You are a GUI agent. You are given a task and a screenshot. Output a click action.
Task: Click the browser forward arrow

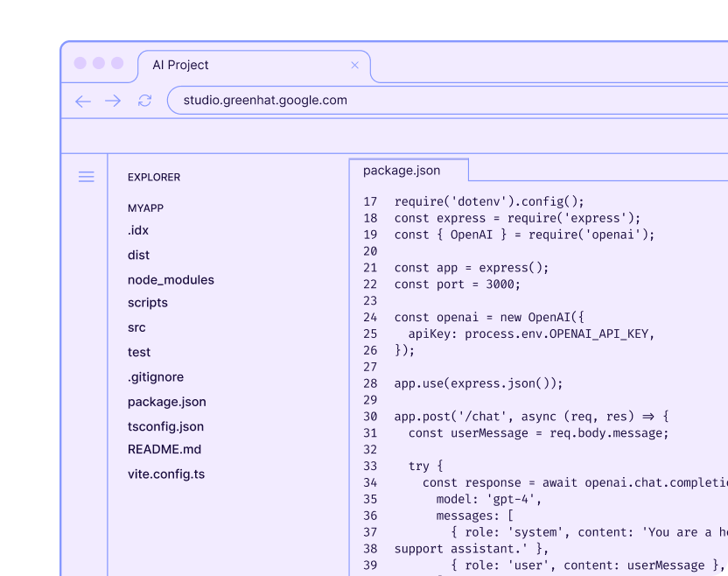113,101
